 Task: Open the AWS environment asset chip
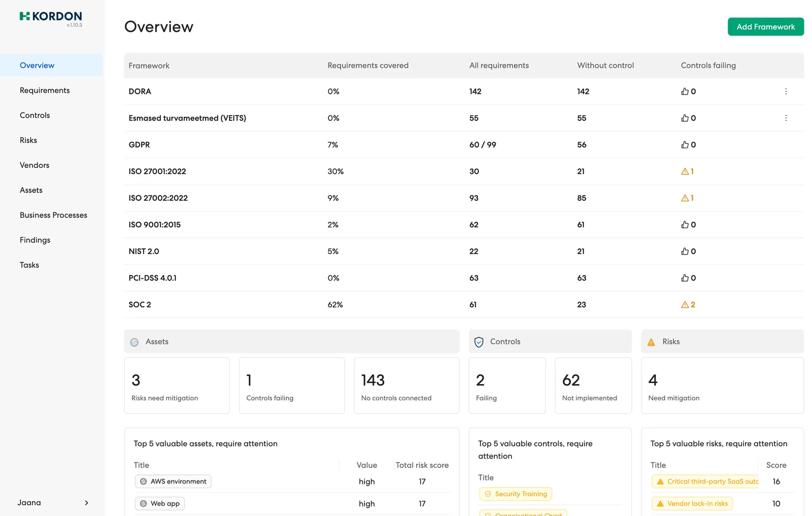[x=173, y=481]
